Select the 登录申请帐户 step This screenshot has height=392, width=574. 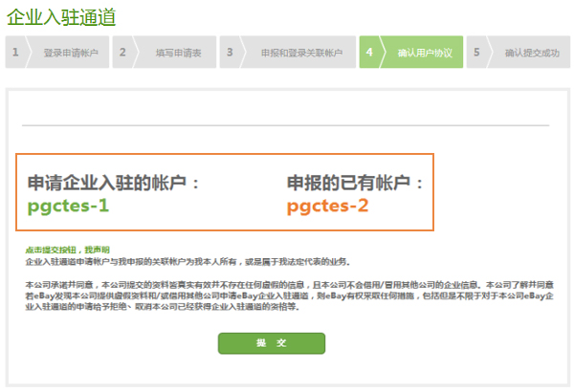click(x=68, y=54)
